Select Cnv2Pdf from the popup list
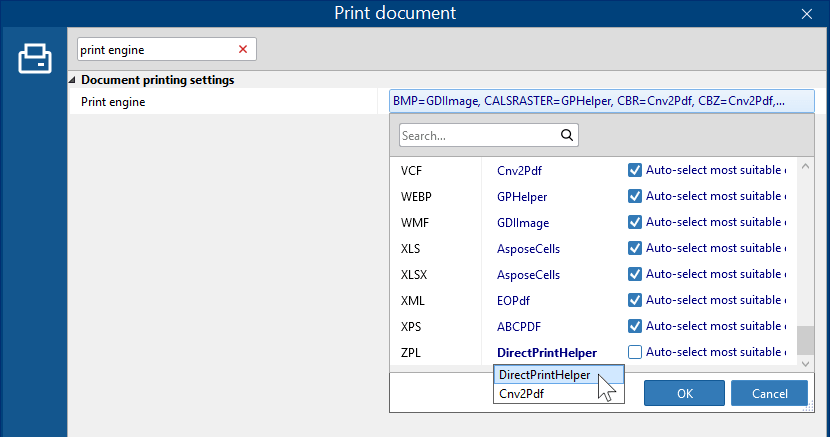830x437 pixels. coord(558,394)
